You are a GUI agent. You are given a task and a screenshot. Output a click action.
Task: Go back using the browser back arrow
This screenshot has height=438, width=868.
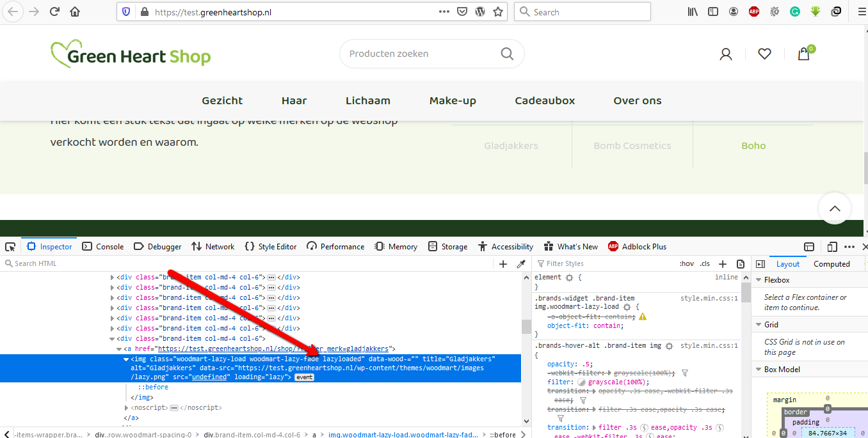(13, 12)
